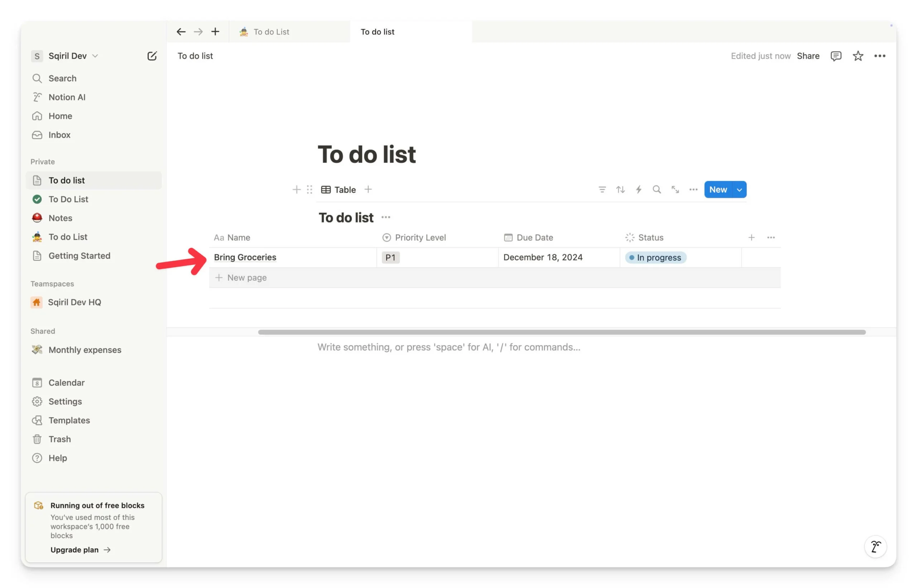Click the comment icon top right

(x=835, y=56)
